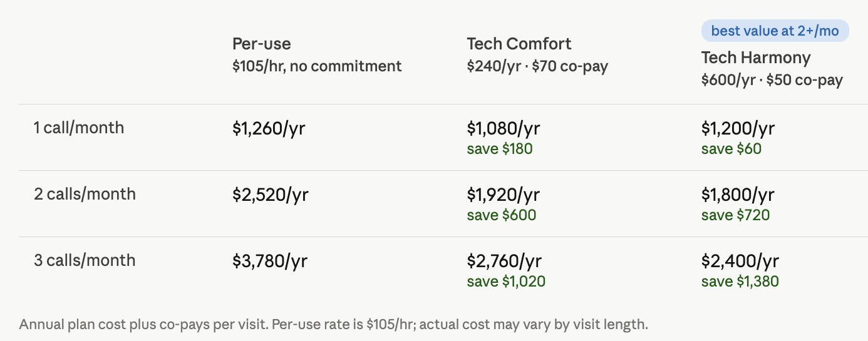
Task: Select the Tech Comfort plan header
Action: tap(519, 44)
